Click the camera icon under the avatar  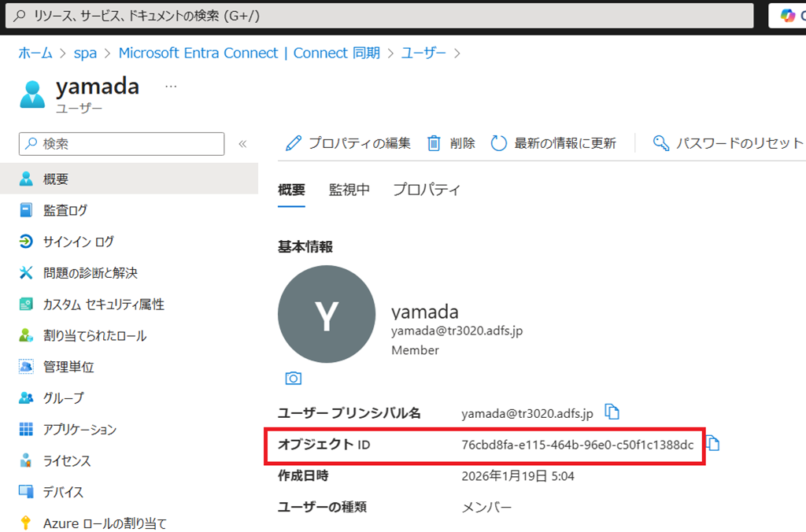tap(294, 379)
